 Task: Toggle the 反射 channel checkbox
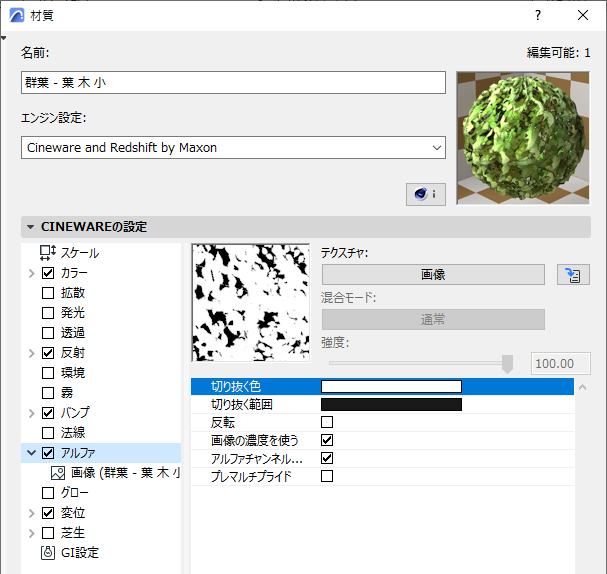48,353
